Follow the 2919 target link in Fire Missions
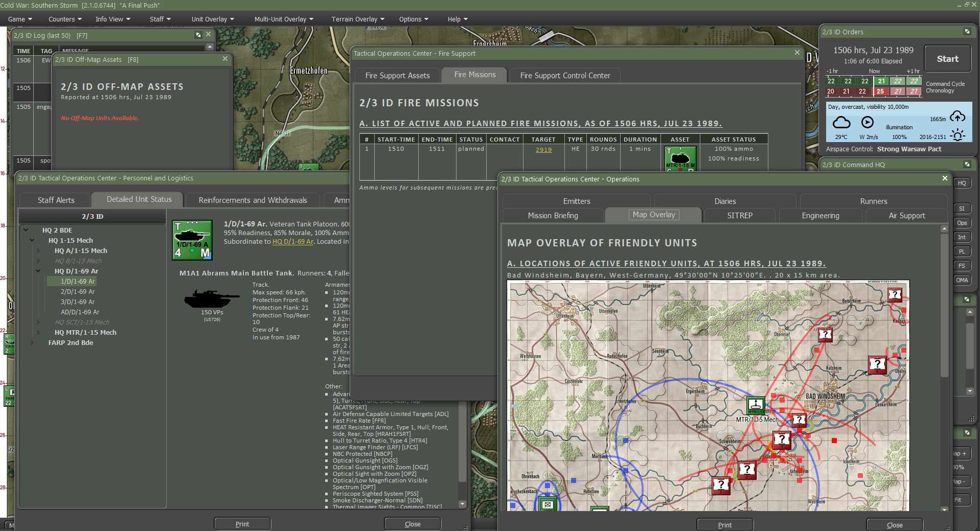The height and width of the screenshot is (531, 980). coord(543,150)
